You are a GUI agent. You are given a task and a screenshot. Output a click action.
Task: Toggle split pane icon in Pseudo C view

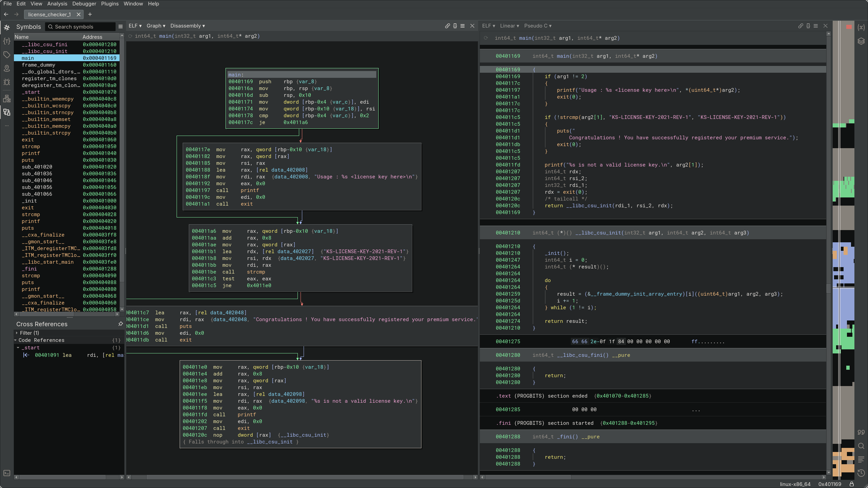click(x=808, y=26)
